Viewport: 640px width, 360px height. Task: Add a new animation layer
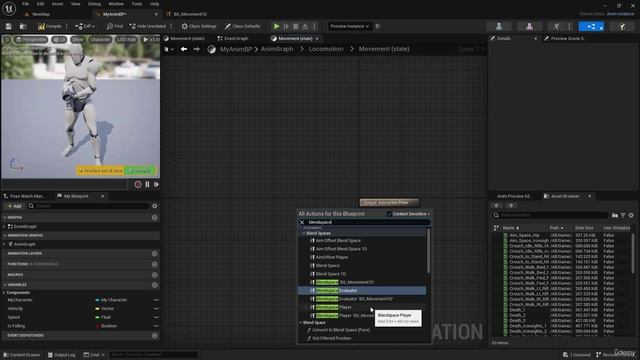155,253
